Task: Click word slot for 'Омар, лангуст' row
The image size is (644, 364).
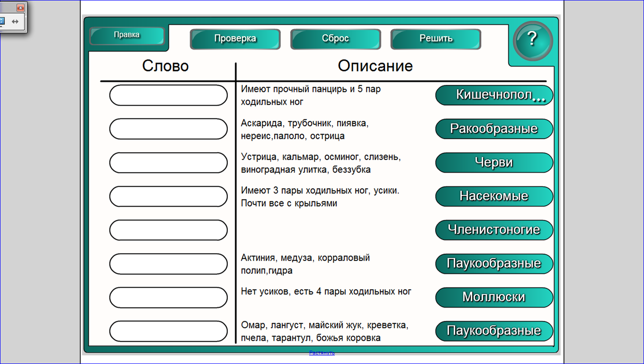Action: [x=169, y=331]
